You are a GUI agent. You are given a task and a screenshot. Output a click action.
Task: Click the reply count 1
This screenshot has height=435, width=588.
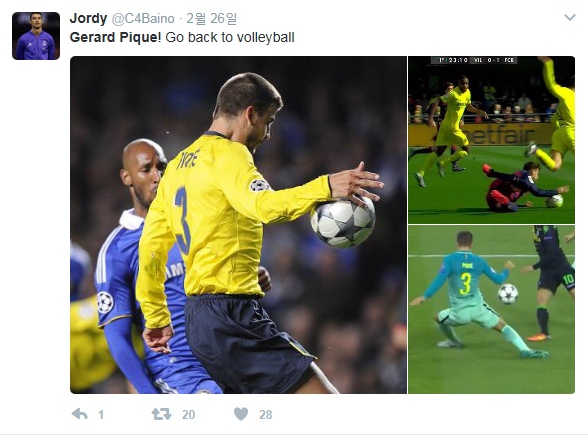click(101, 414)
